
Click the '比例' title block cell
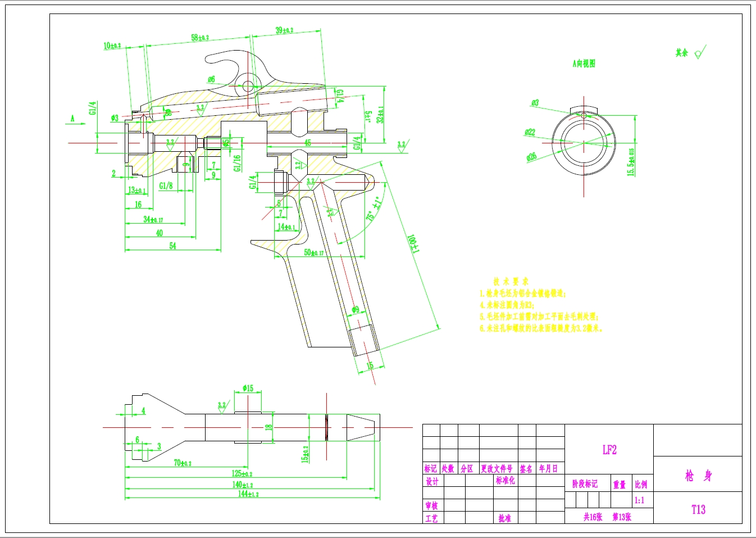[641, 484]
